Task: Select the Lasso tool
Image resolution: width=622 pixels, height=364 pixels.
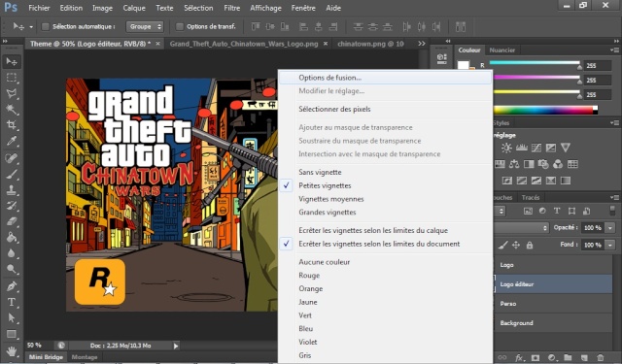Action: point(12,93)
